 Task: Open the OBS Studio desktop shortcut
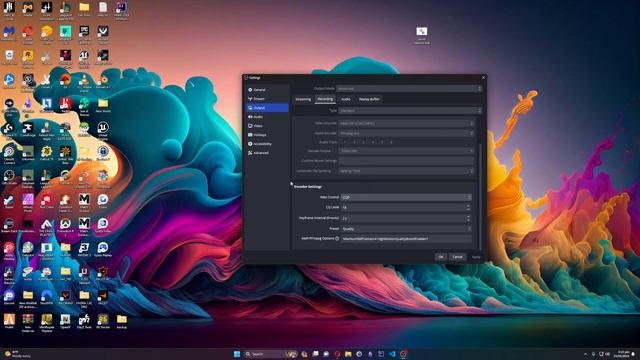[9, 178]
